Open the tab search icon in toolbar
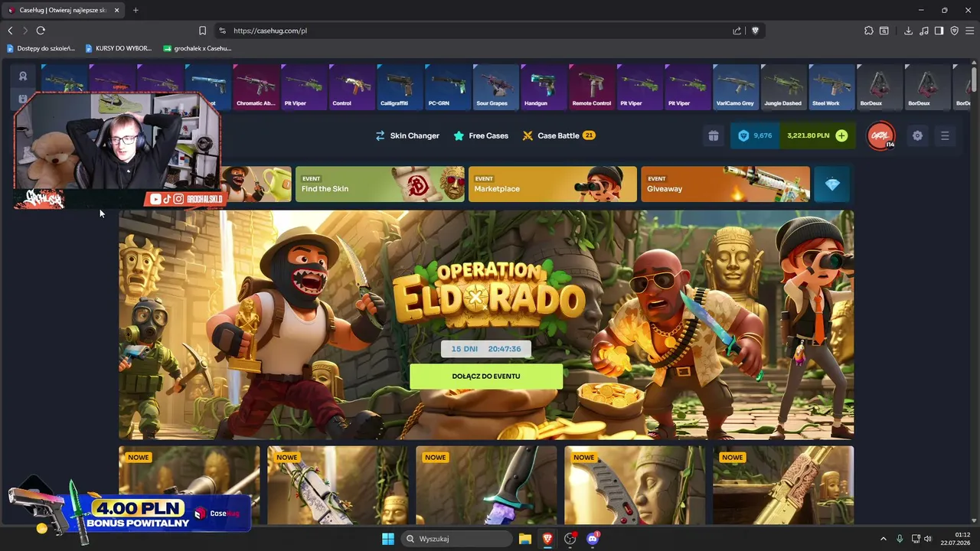This screenshot has width=980, height=551. pyautogui.click(x=884, y=31)
